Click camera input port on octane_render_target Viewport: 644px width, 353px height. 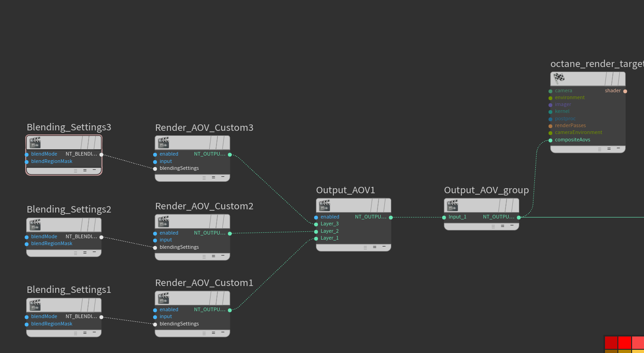pyautogui.click(x=550, y=91)
